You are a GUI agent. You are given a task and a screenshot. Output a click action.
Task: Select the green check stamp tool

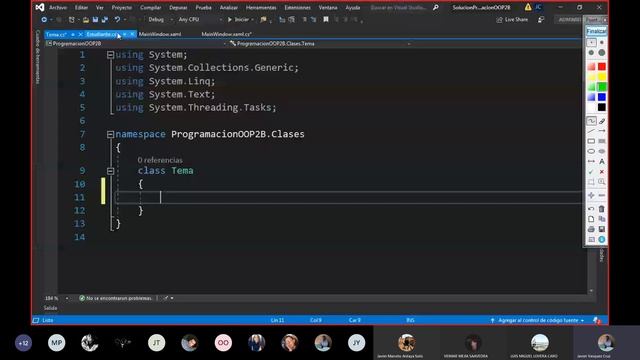point(591,172)
